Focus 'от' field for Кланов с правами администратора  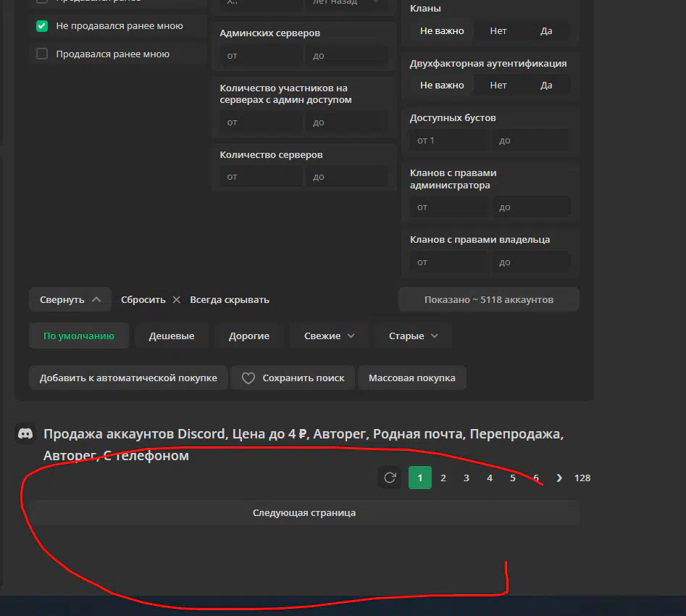pyautogui.click(x=450, y=207)
